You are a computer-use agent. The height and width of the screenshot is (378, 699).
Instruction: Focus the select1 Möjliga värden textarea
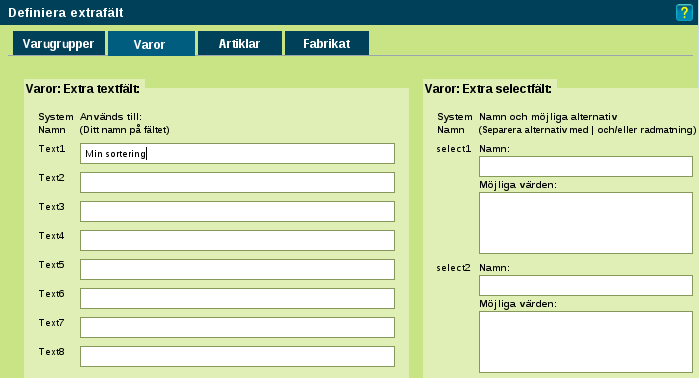(586, 223)
